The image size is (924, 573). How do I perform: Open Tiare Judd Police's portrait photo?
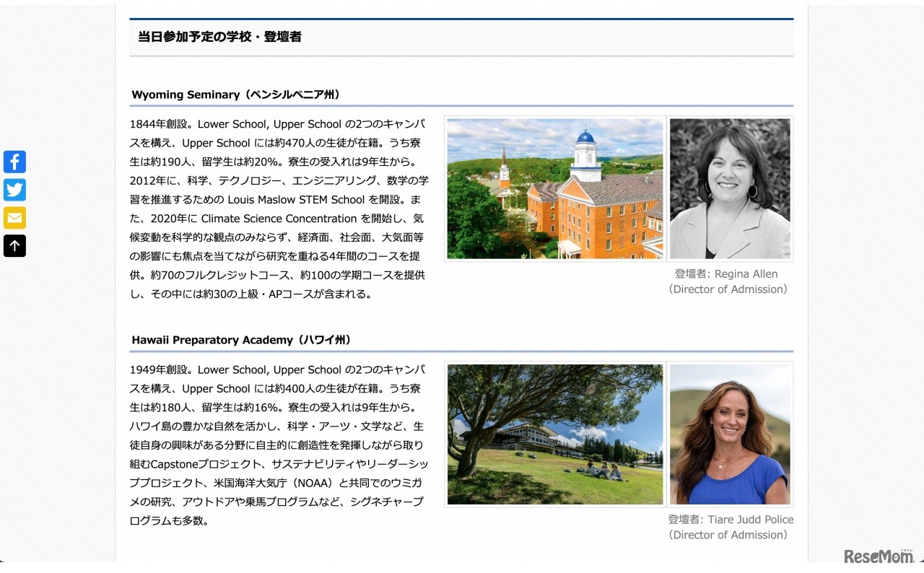pos(730,434)
